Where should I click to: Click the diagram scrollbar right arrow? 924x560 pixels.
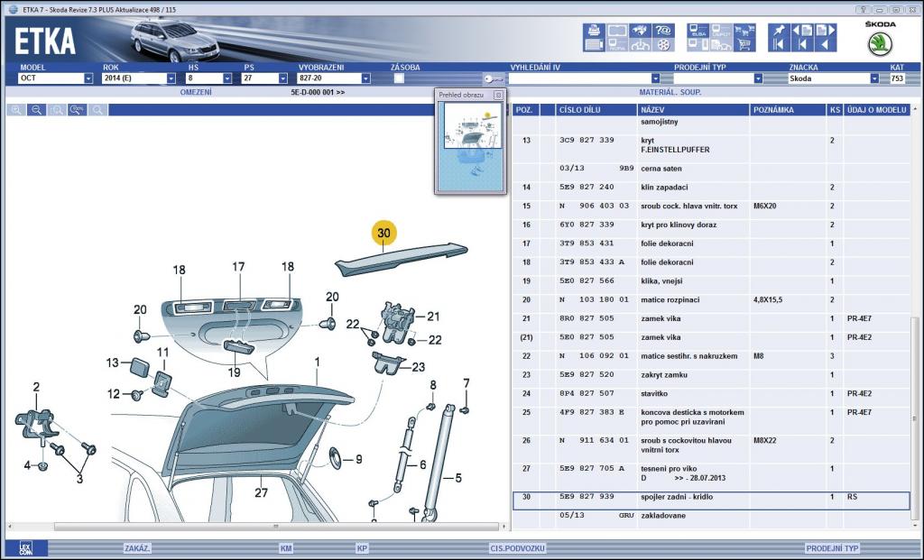(504, 527)
